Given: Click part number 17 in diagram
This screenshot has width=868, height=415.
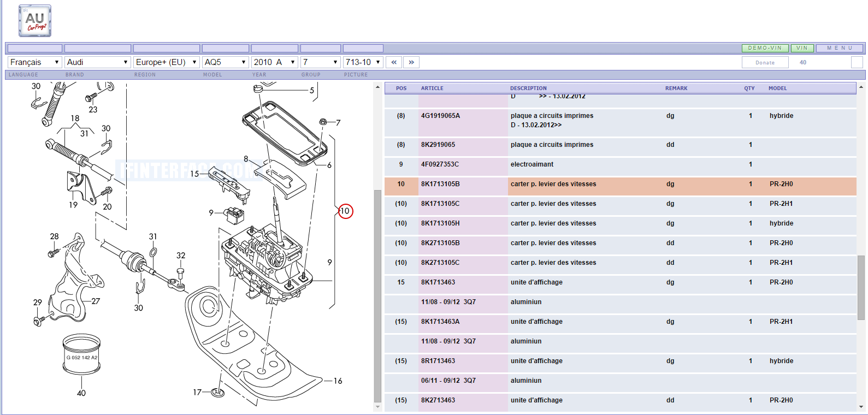Looking at the screenshot, I should (x=197, y=392).
